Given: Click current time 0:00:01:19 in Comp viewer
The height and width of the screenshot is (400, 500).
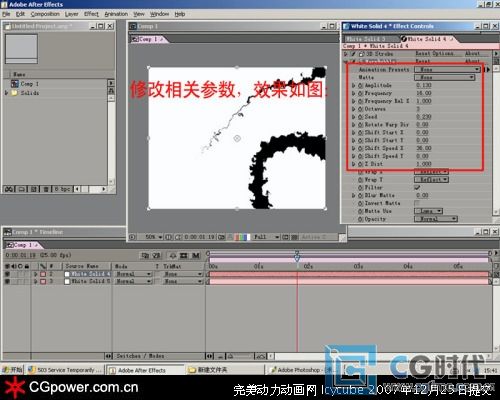Looking at the screenshot, I should [x=199, y=237].
